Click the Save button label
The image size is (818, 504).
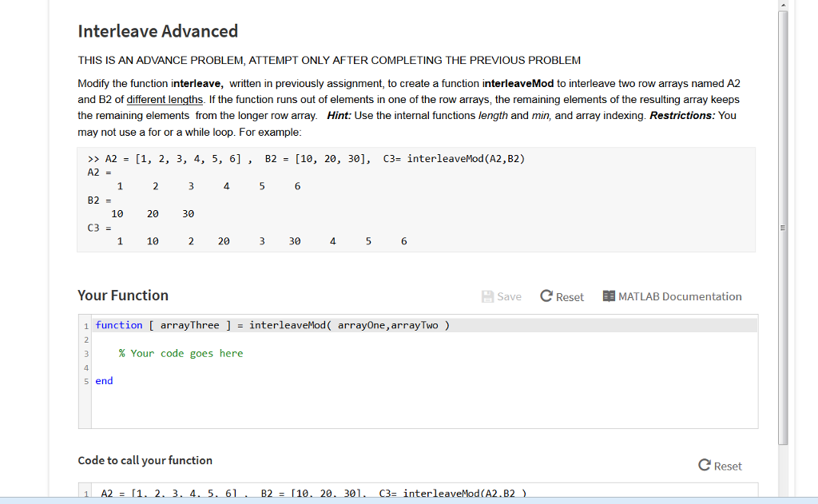pos(509,296)
